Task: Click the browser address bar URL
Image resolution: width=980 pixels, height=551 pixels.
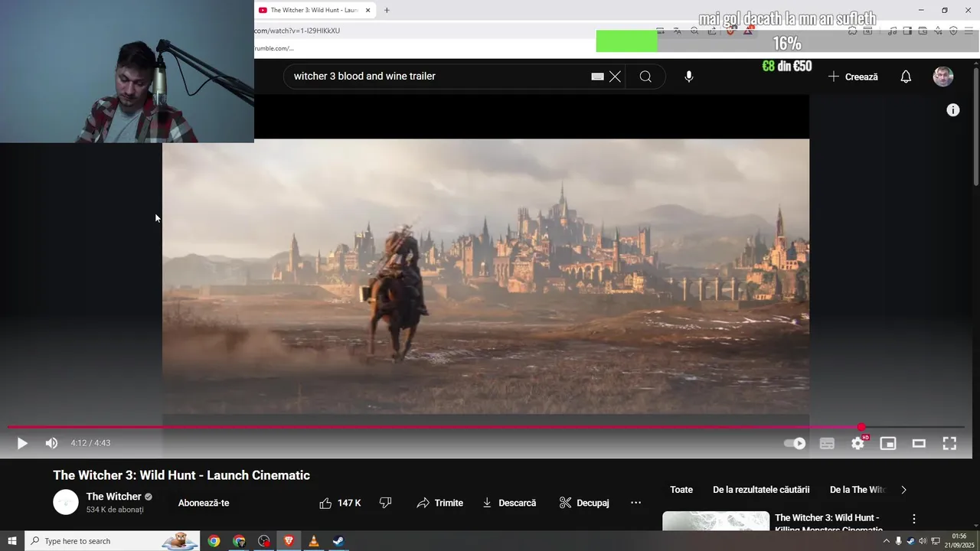Action: click(297, 31)
